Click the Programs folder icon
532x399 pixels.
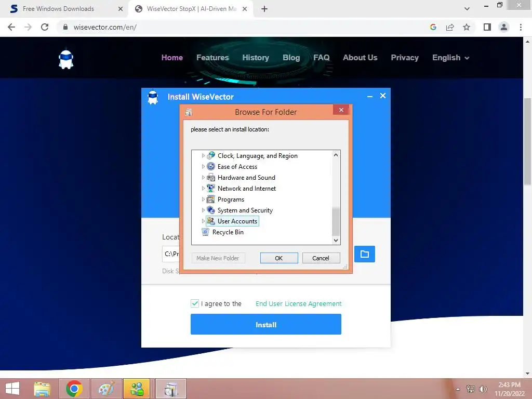[x=211, y=199]
